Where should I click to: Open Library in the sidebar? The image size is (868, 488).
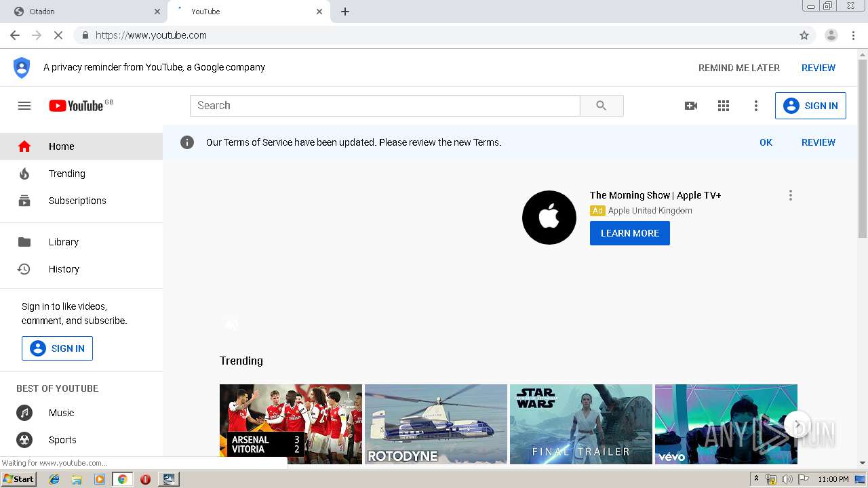coord(81,242)
